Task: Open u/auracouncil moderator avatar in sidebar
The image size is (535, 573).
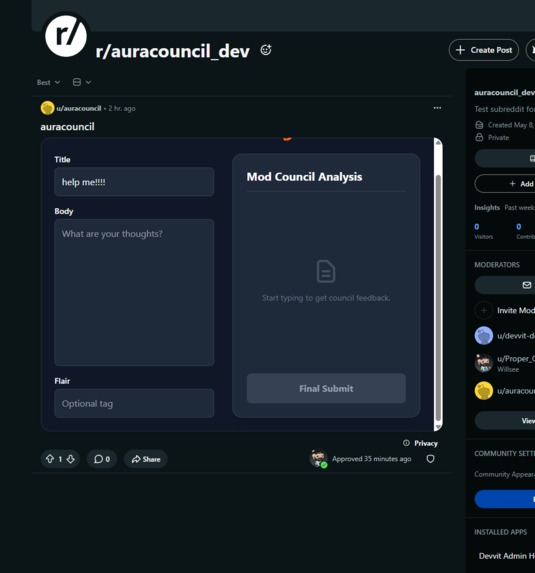Action: click(483, 391)
